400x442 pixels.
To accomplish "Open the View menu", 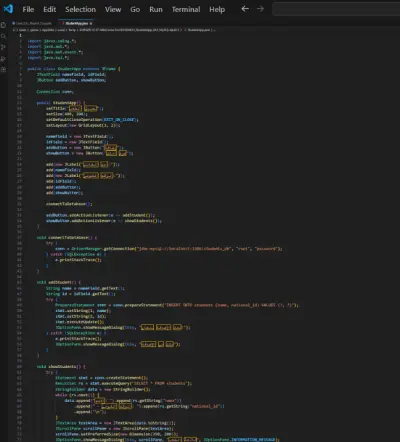I will [113, 9].
